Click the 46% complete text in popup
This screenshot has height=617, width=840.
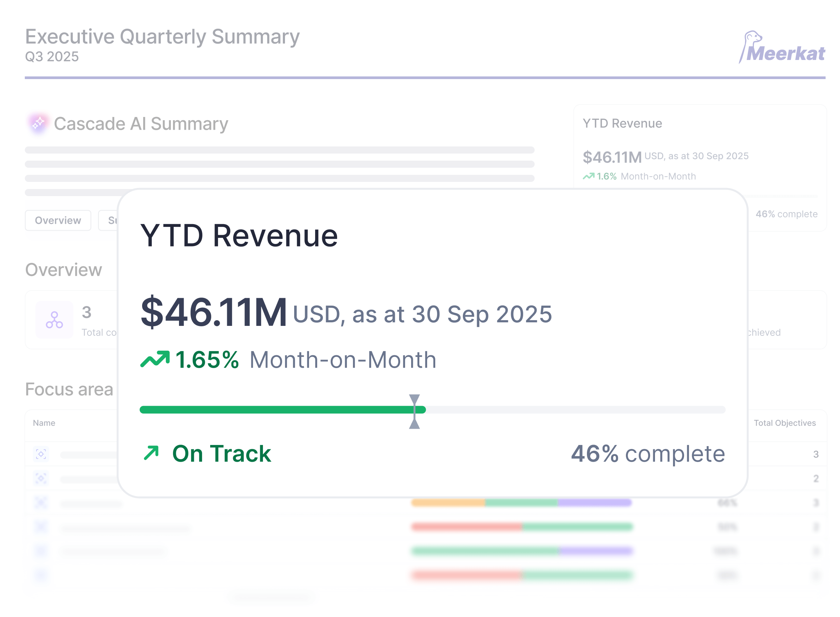(648, 454)
